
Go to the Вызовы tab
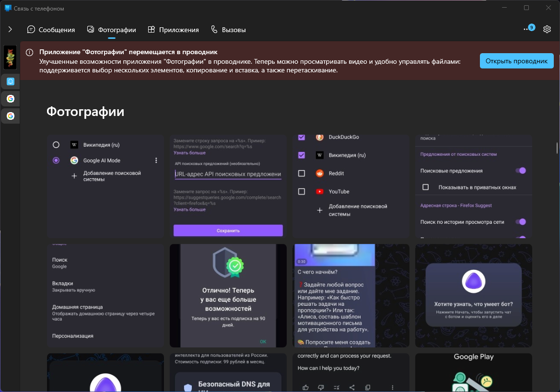(228, 30)
